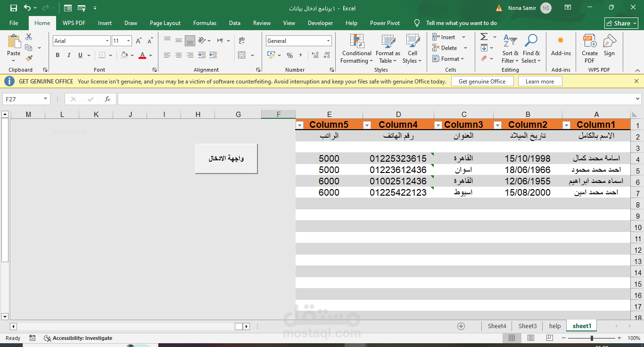Switch to the Formulas ribbon tab
Image resolution: width=644 pixels, height=347 pixels.
[x=205, y=23]
